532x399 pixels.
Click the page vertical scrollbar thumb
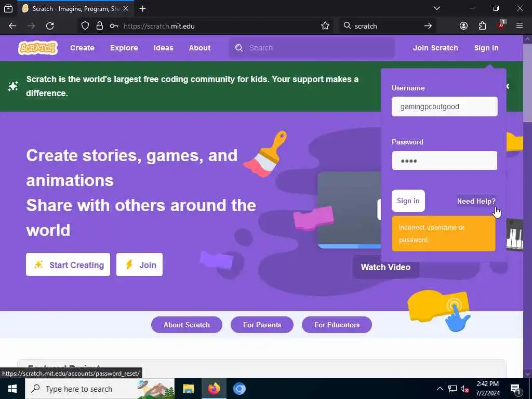pos(528,82)
